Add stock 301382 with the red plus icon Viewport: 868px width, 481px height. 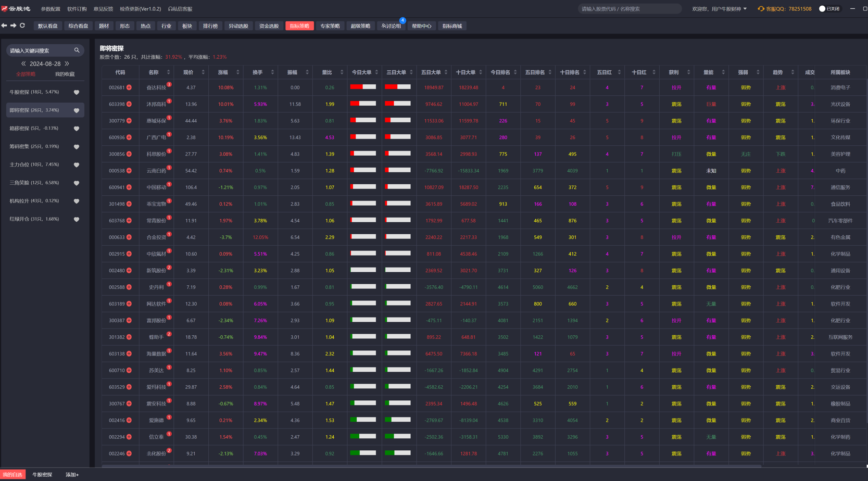(x=129, y=337)
